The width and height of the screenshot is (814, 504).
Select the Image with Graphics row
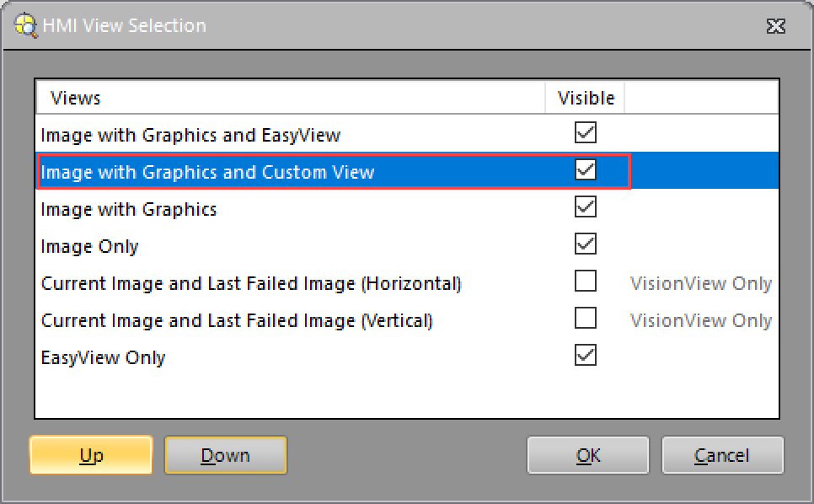(x=129, y=209)
